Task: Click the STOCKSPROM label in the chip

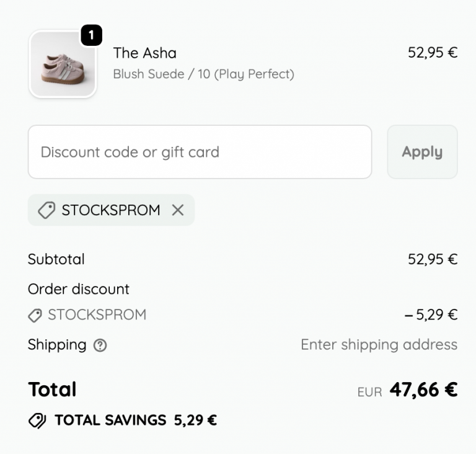Action: coord(111,210)
